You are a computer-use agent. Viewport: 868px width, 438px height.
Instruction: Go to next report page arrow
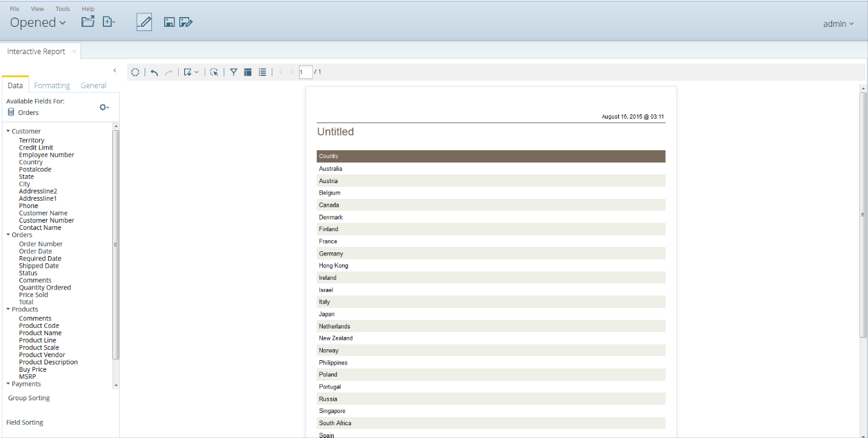(292, 72)
